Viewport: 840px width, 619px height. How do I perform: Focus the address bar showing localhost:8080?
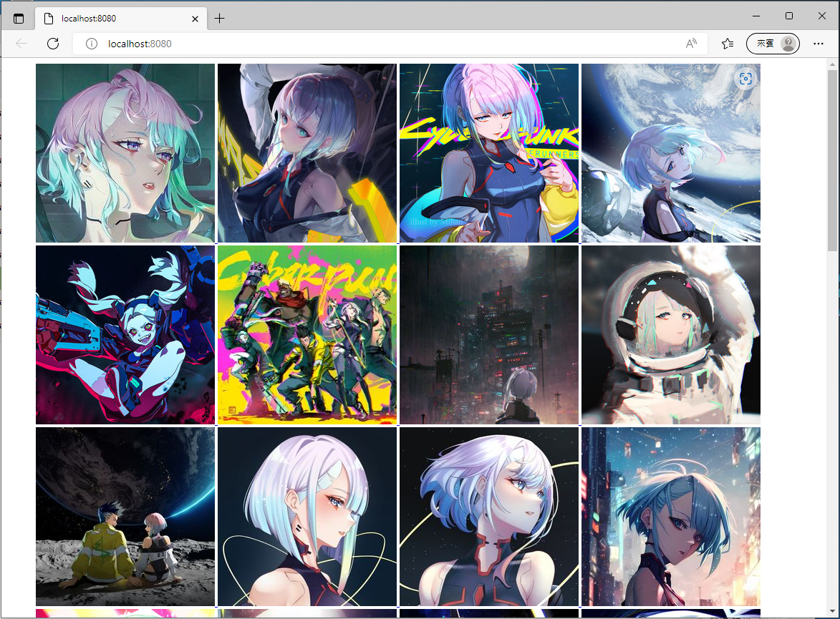pos(390,44)
